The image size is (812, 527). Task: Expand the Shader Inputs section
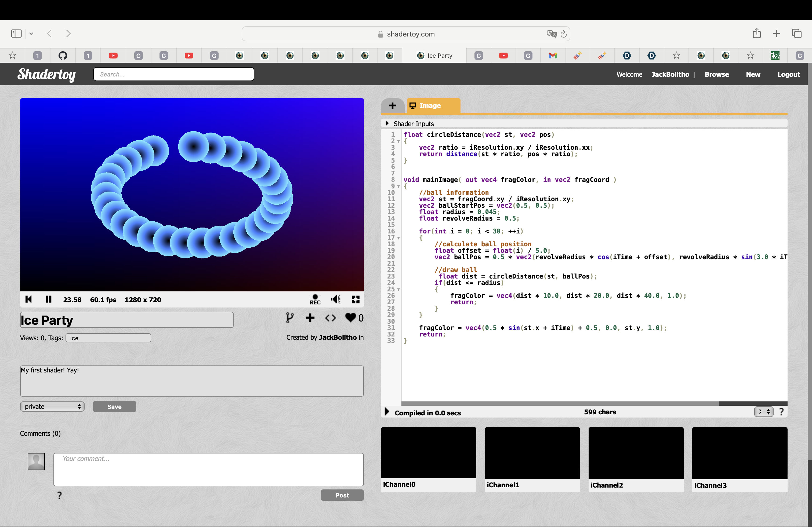(387, 123)
